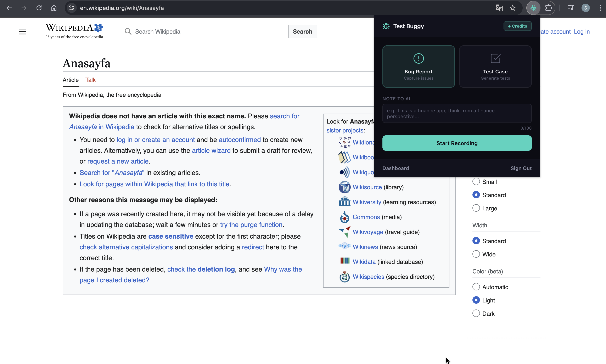The width and height of the screenshot is (606, 364).
Task: Open the Chrome profile avatar menu
Action: coord(585,8)
